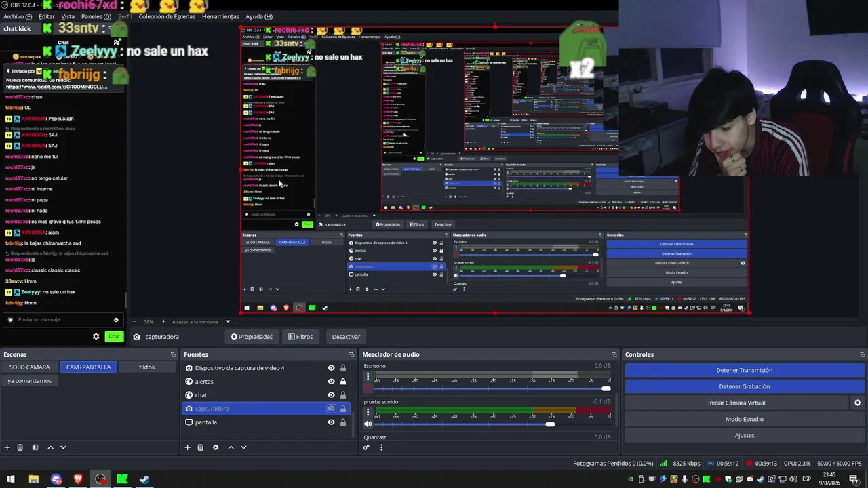The width and height of the screenshot is (868, 488).
Task: Move selected source down
Action: pyautogui.click(x=243, y=447)
